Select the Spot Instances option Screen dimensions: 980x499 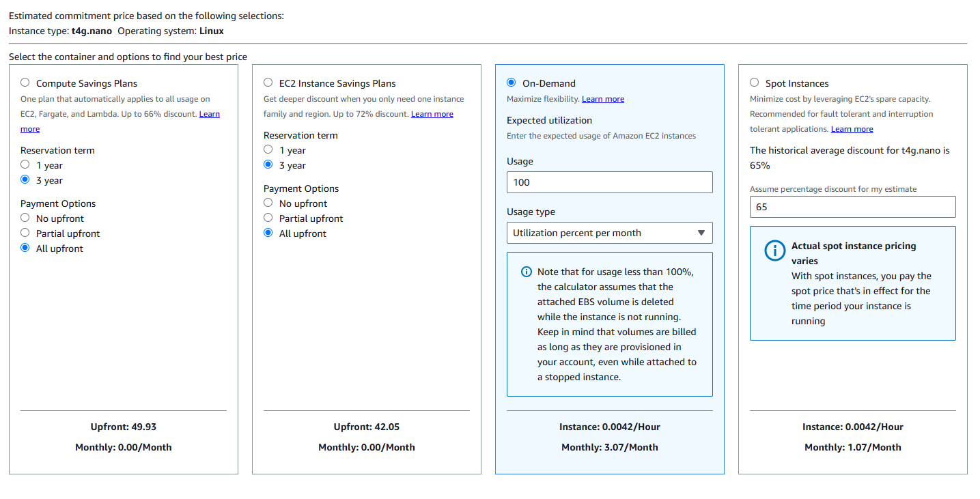click(755, 83)
